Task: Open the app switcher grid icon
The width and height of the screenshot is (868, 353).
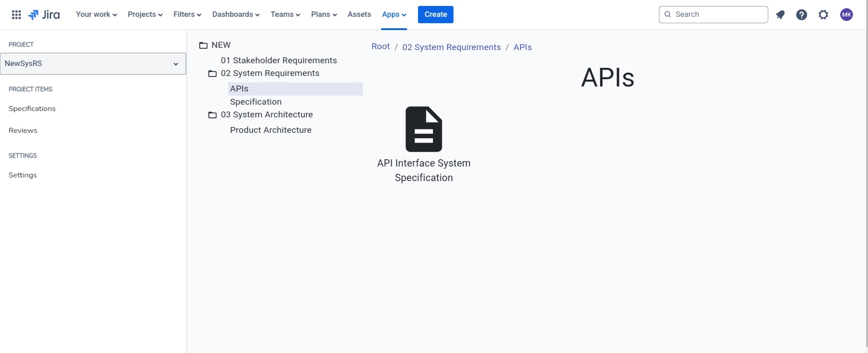Action: pos(16,15)
